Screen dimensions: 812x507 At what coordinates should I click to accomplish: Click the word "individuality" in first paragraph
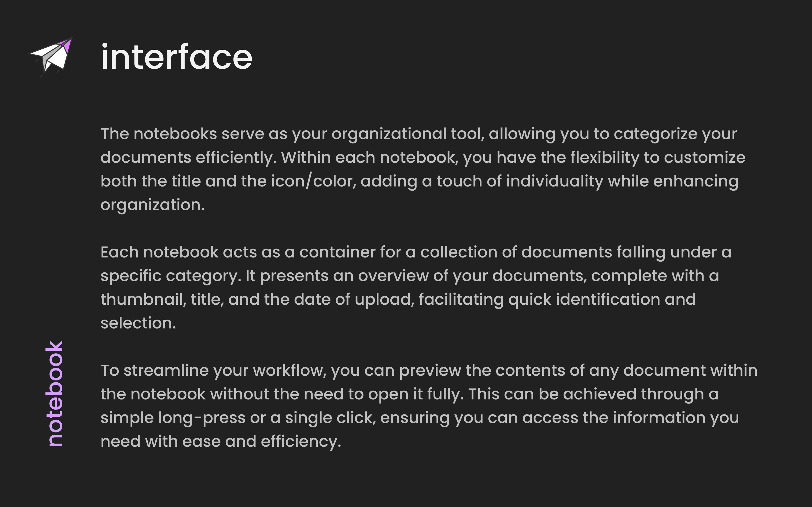point(555,181)
